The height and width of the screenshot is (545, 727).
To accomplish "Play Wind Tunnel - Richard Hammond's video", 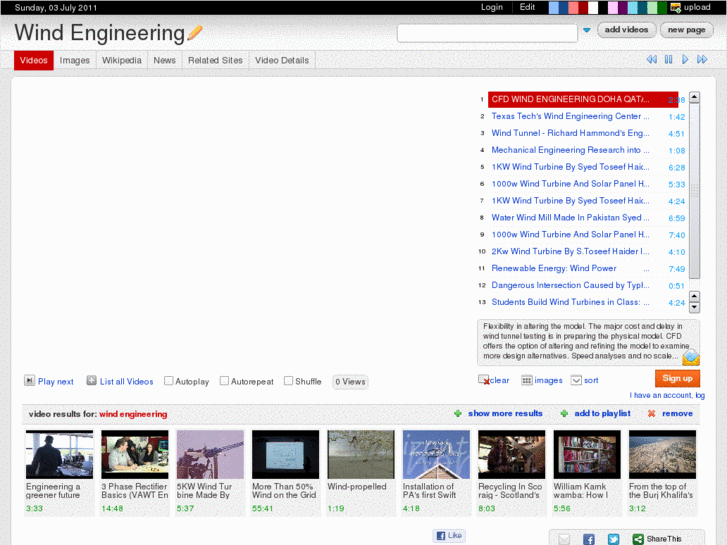I will coord(570,133).
